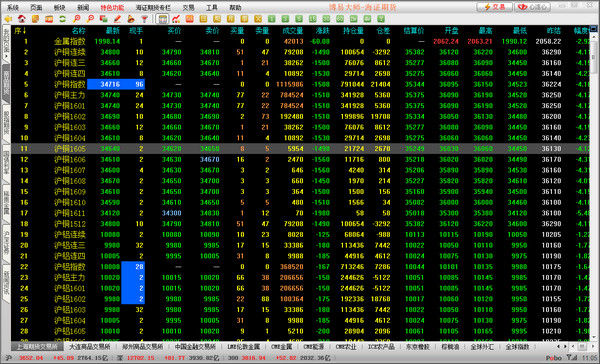The width and height of the screenshot is (600, 364).
Task: Switch to 大连商品交易所 tab
Action: 90,347
